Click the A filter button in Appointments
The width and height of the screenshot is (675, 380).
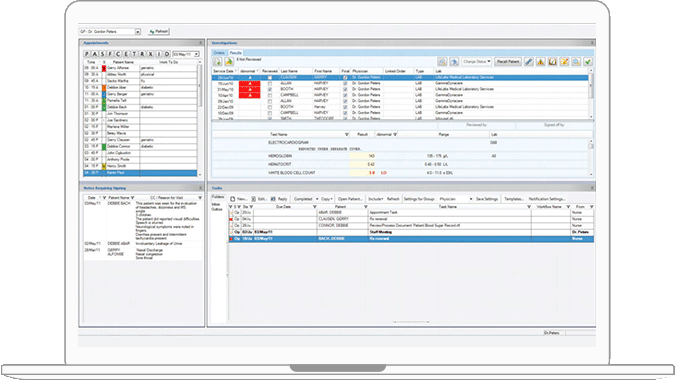tap(95, 54)
